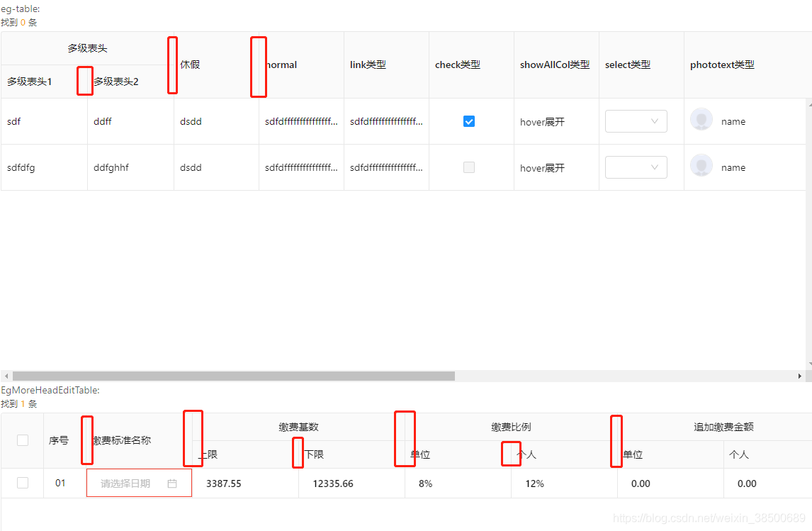This screenshot has width=812, height=531.
Task: Select all rows via the header checkbox
Action: (22, 440)
